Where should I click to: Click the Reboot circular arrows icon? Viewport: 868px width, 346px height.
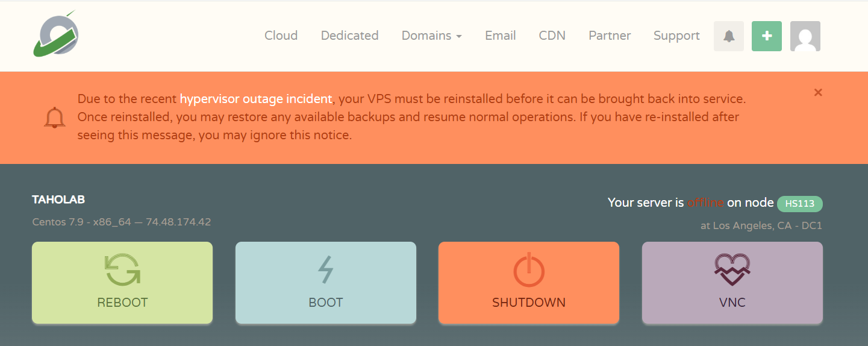[x=122, y=269]
